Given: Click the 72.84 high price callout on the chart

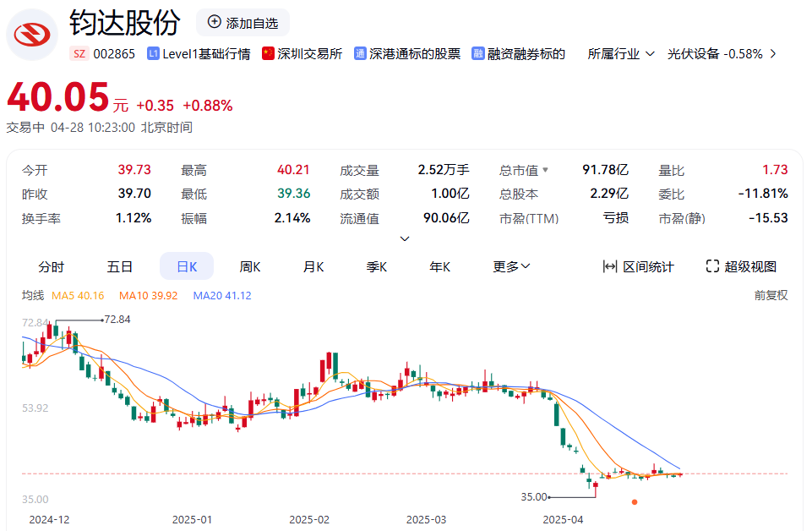Looking at the screenshot, I should [x=117, y=319].
